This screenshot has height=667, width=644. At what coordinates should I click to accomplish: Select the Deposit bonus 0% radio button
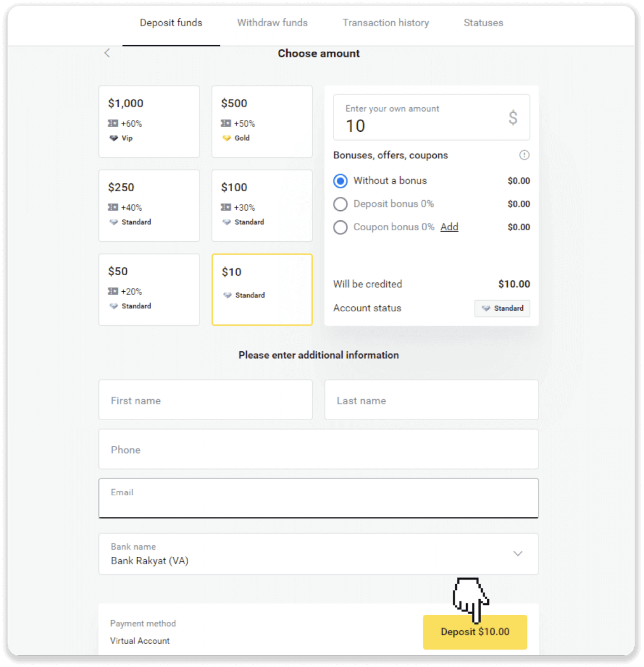[341, 204]
